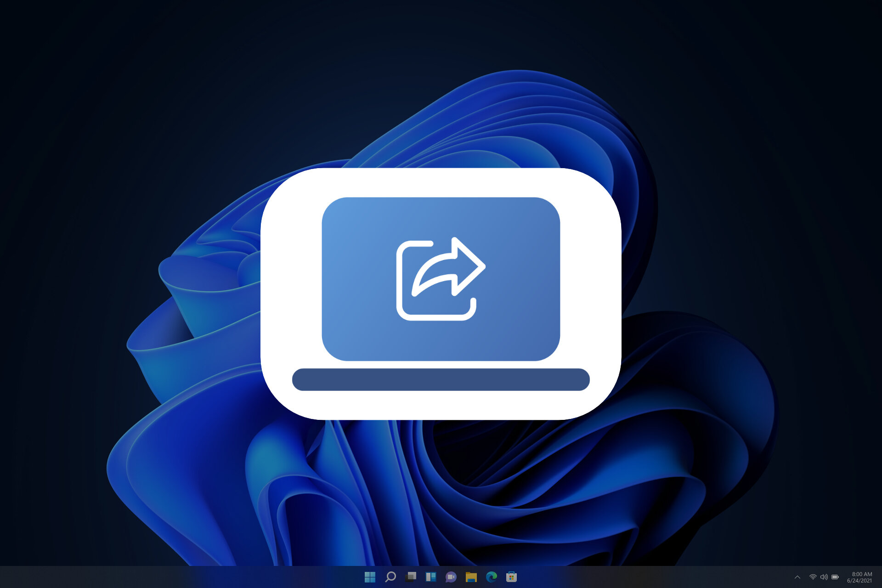882x588 pixels.
Task: Open Microsoft Store from the taskbar
Action: [x=512, y=577]
